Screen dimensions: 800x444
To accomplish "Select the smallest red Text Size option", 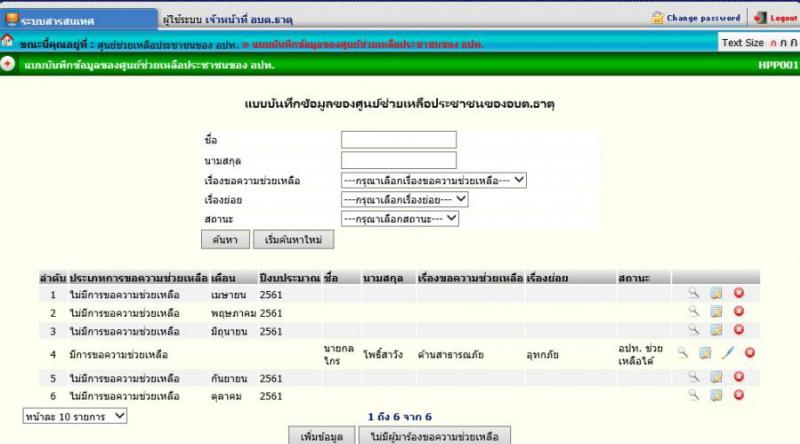I will [773, 43].
